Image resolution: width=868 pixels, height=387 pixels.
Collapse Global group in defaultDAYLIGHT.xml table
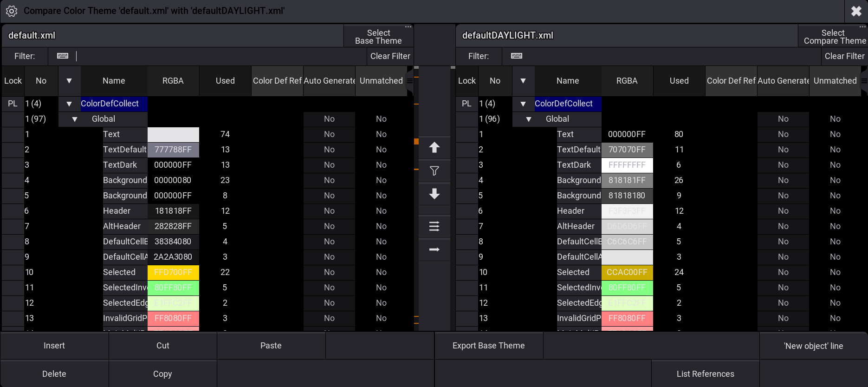coord(529,119)
